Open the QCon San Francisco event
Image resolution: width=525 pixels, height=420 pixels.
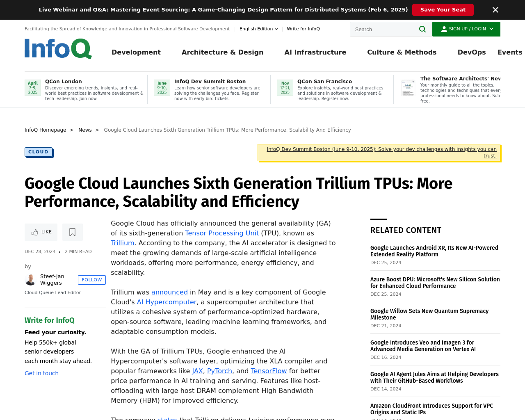click(x=324, y=82)
